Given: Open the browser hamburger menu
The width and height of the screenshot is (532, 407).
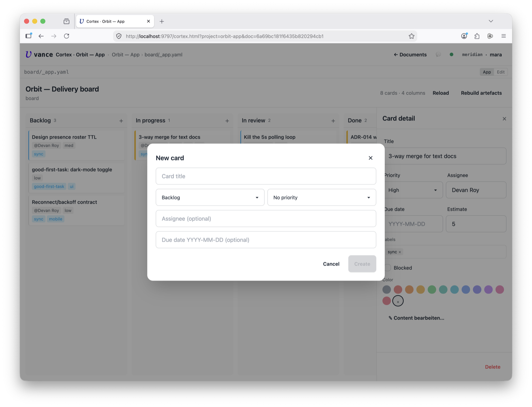Looking at the screenshot, I should (x=503, y=36).
